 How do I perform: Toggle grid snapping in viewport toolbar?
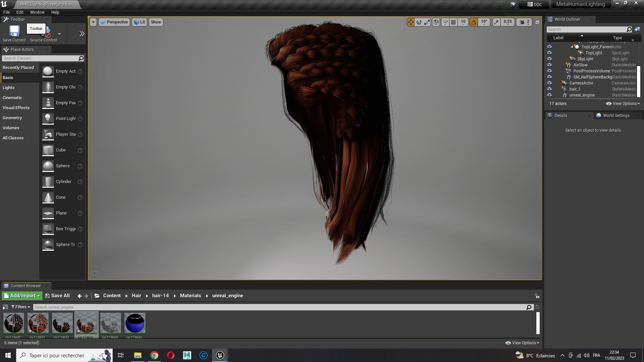coord(453,22)
